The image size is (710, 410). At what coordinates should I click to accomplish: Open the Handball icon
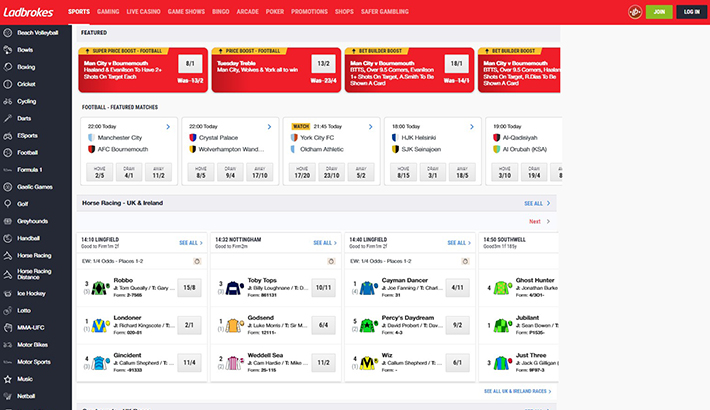pyautogui.click(x=8, y=238)
